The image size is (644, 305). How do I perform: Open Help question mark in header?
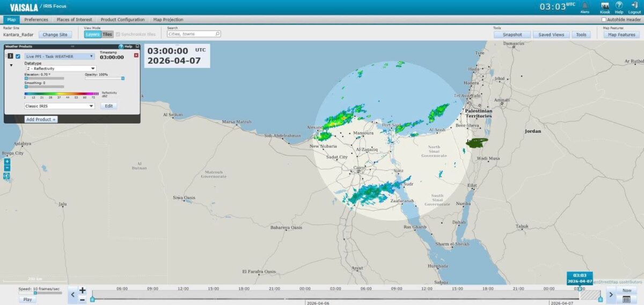point(619,5)
